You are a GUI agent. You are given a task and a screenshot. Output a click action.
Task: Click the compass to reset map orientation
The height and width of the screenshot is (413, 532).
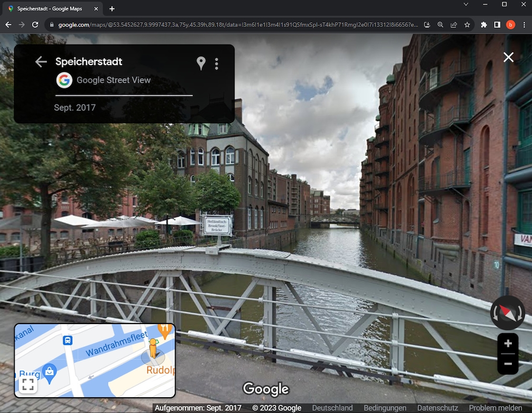(x=507, y=312)
